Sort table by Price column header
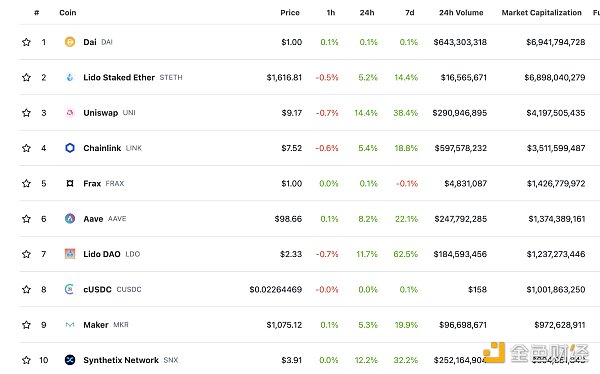Image resolution: width=600 pixels, height=374 pixels. [290, 13]
